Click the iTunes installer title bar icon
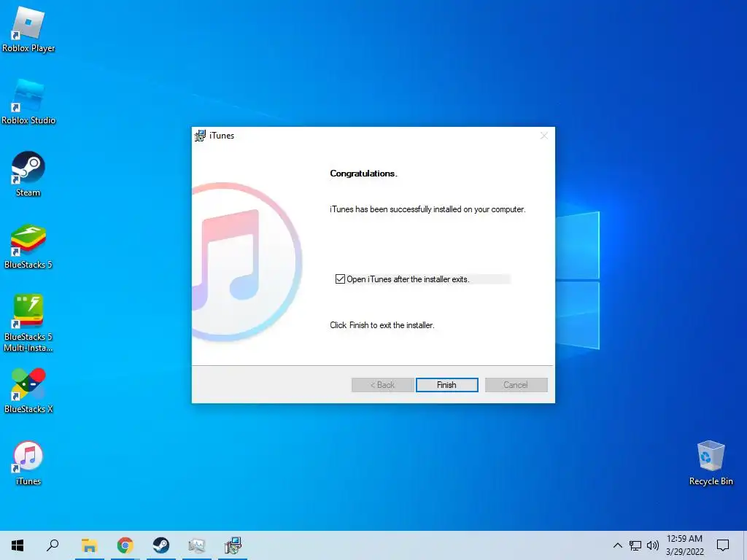Screen dimensions: 747x560 click(200, 136)
